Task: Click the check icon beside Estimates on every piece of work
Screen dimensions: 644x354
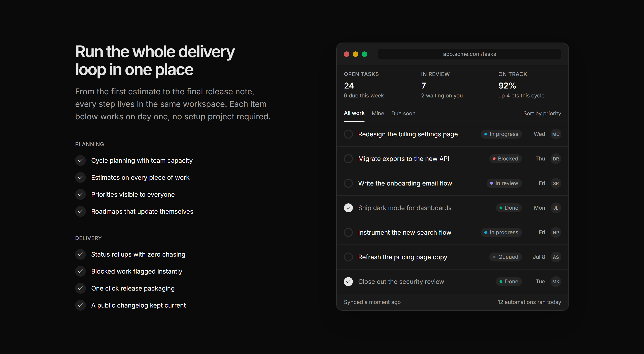Action: 80,177
